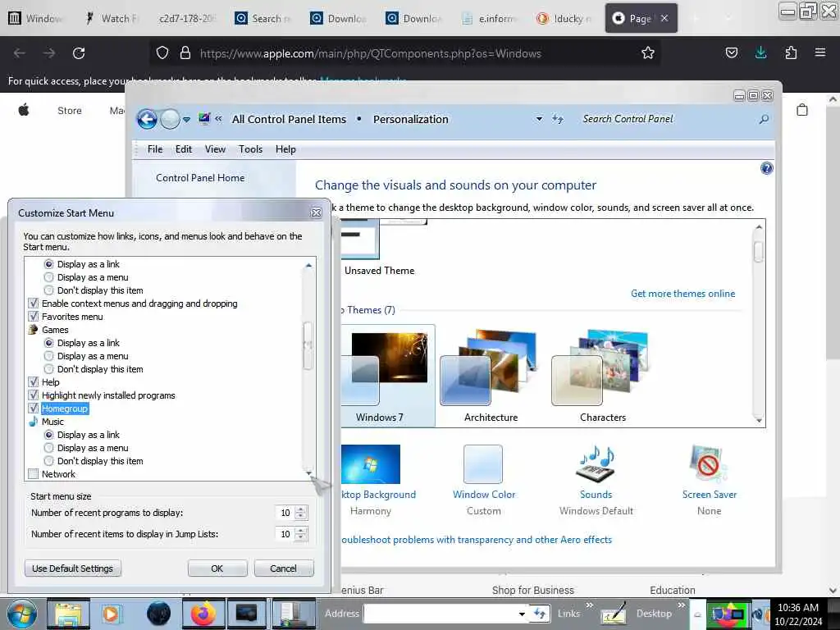840x630 pixels.
Task: Open the File menu
Action: [x=155, y=149]
